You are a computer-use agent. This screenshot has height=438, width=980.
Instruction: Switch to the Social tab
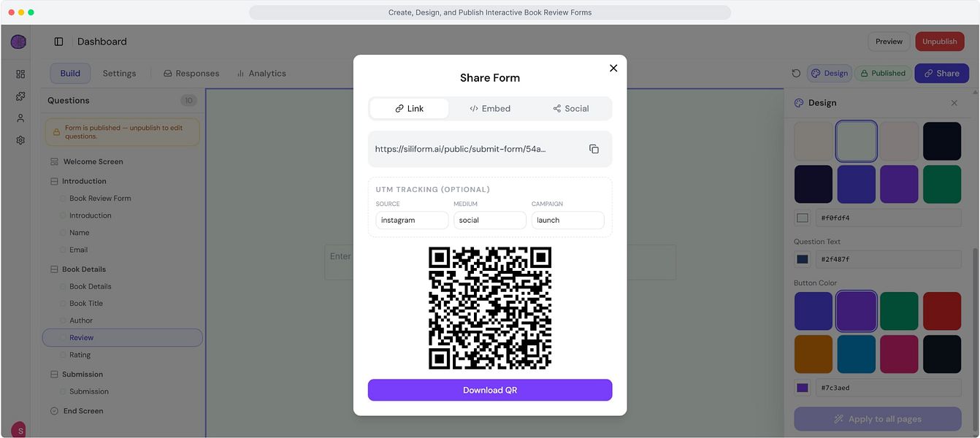570,109
